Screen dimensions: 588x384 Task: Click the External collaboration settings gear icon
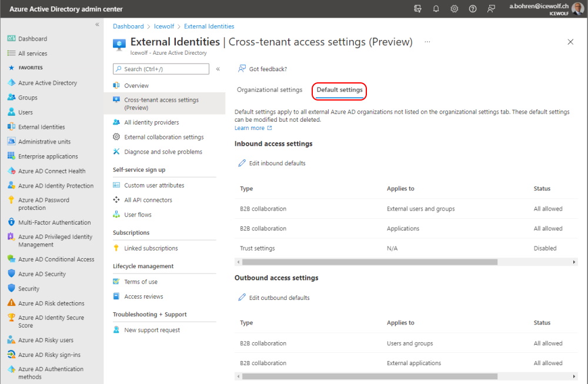(116, 137)
